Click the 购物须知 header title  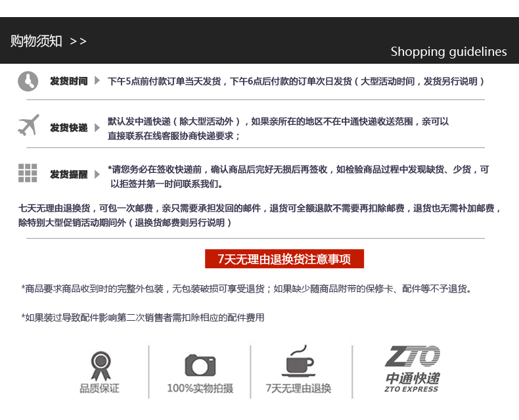[x=36, y=41]
